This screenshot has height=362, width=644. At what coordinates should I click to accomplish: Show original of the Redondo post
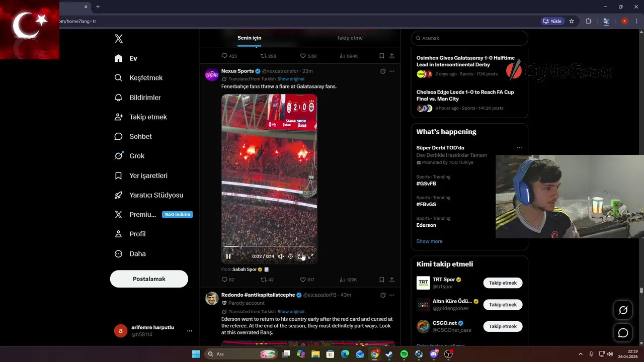[291, 312]
